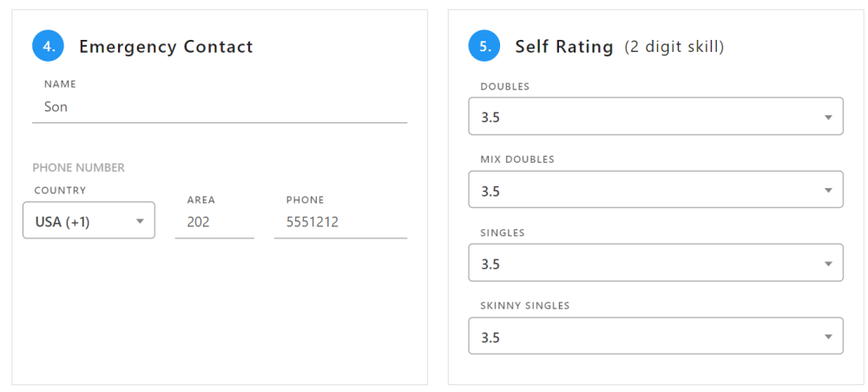The image size is (868, 392).
Task: Click the NAME field label
Action: click(x=60, y=84)
